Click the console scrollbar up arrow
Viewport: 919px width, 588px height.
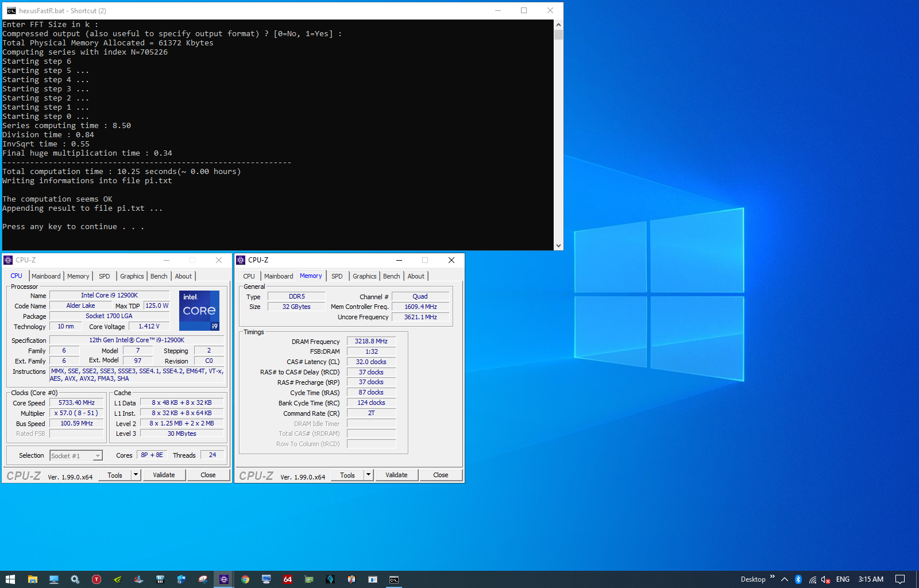pyautogui.click(x=558, y=25)
